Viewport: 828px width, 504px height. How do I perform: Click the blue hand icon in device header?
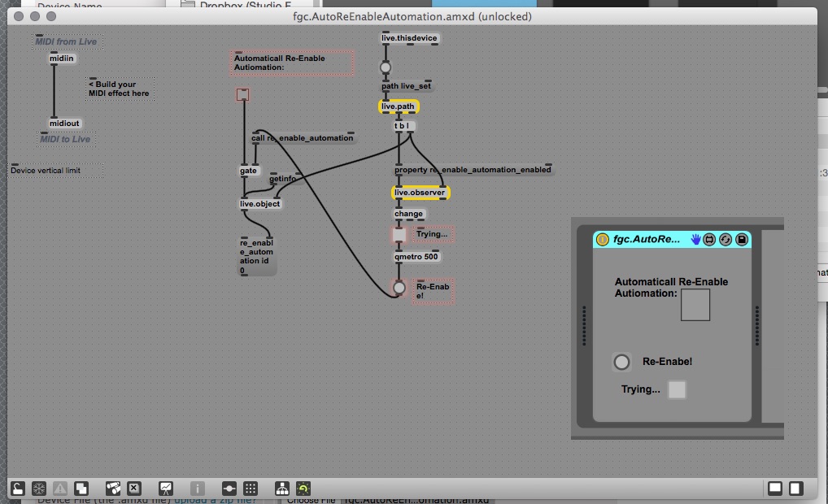point(695,239)
